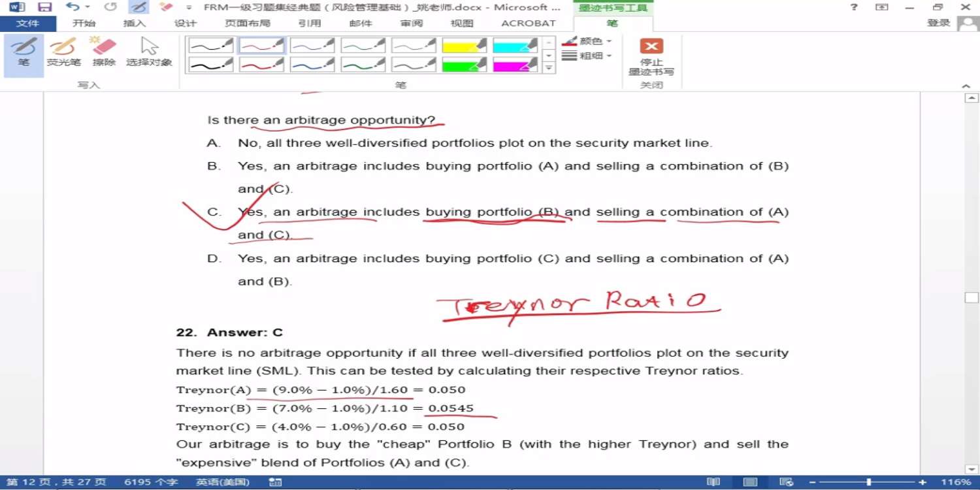Click the word count '6195 个字'

click(x=151, y=482)
